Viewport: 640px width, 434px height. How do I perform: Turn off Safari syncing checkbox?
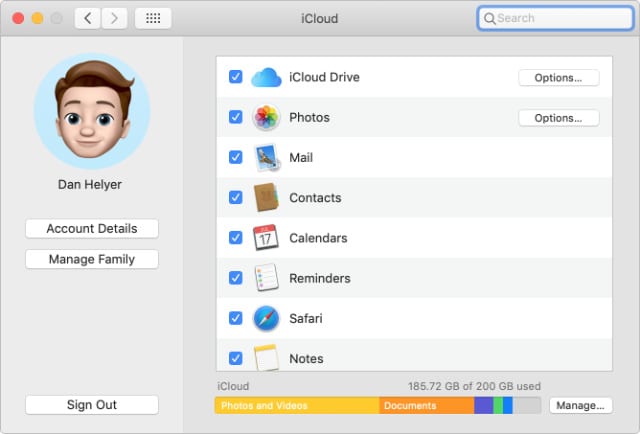click(236, 318)
